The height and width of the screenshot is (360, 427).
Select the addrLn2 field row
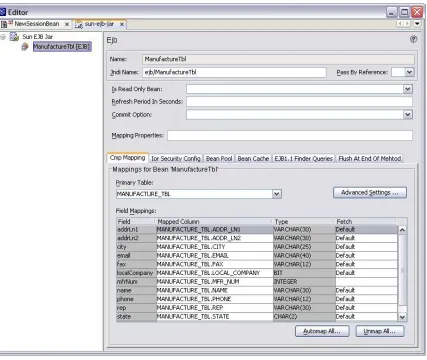(257, 238)
